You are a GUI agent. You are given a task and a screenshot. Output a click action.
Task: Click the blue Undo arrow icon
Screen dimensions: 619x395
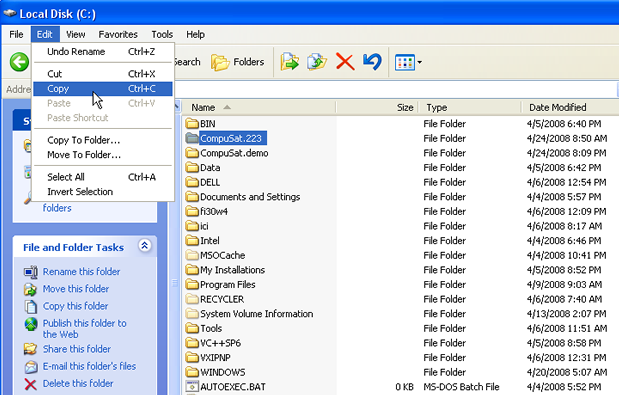click(x=372, y=62)
